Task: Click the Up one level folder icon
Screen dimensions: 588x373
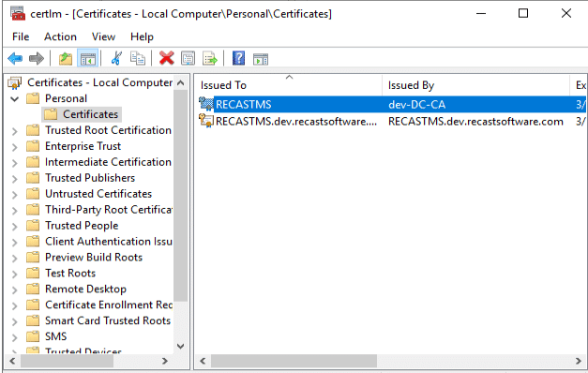Action: pyautogui.click(x=66, y=58)
